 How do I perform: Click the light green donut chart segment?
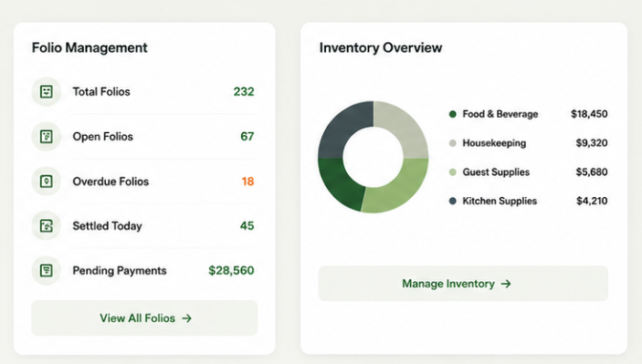tap(399, 186)
